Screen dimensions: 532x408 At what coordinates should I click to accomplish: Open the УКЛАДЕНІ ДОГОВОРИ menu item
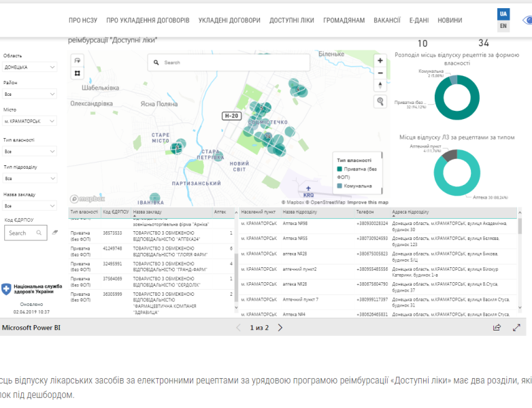[229, 20]
